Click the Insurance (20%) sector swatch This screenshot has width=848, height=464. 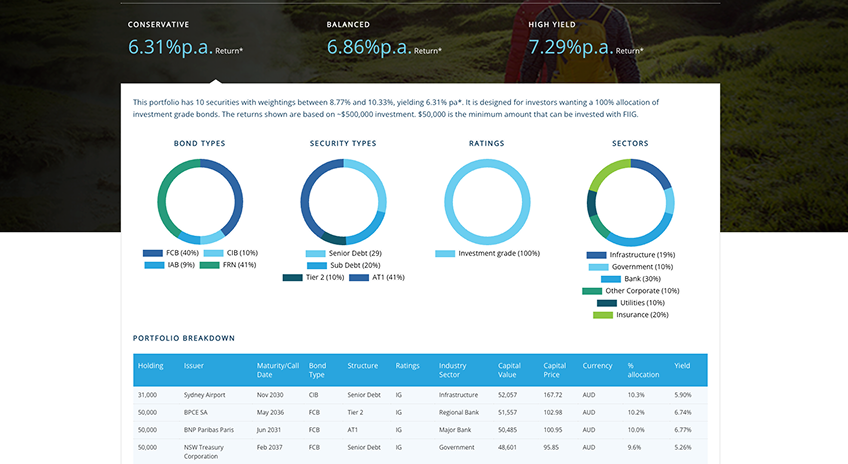[x=603, y=315]
